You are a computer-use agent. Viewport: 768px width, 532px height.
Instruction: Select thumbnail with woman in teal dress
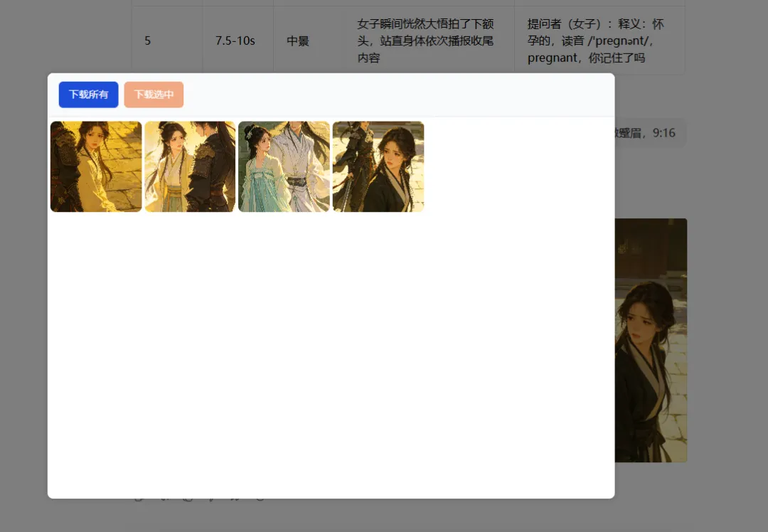pos(284,166)
